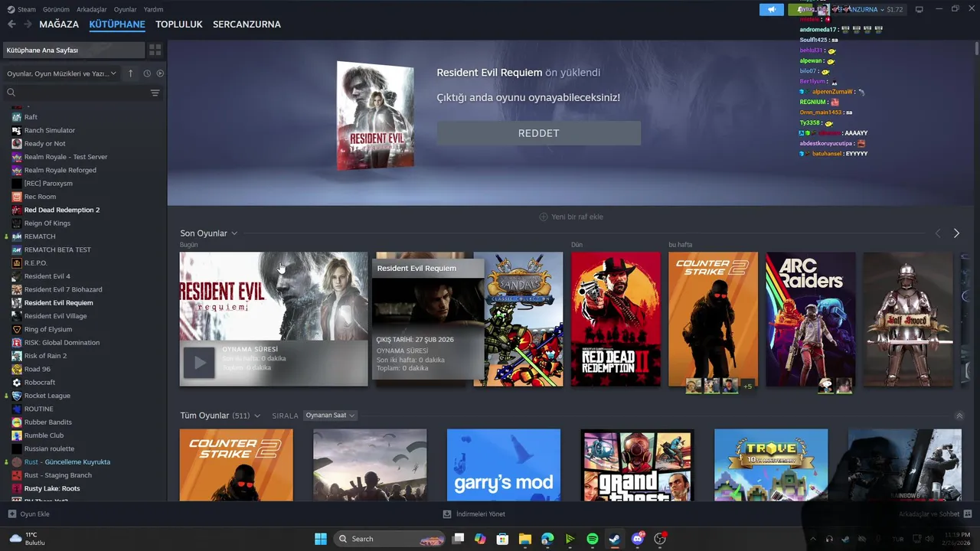Show hidden system tray icons

[x=813, y=539]
